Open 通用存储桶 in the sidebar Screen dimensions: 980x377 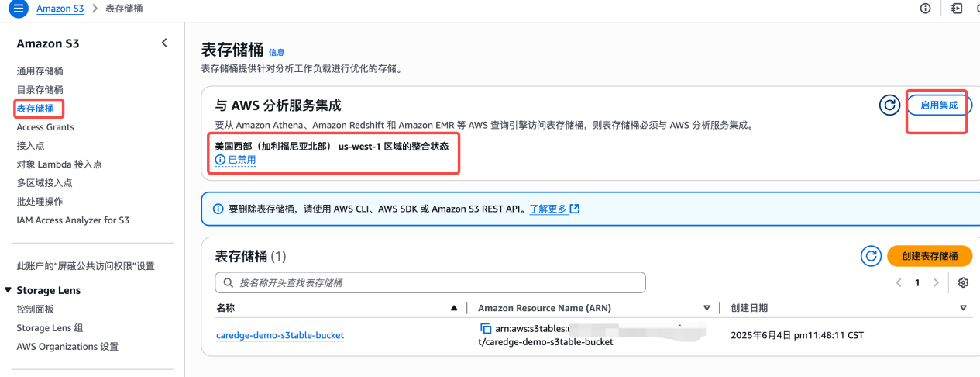[x=40, y=71]
